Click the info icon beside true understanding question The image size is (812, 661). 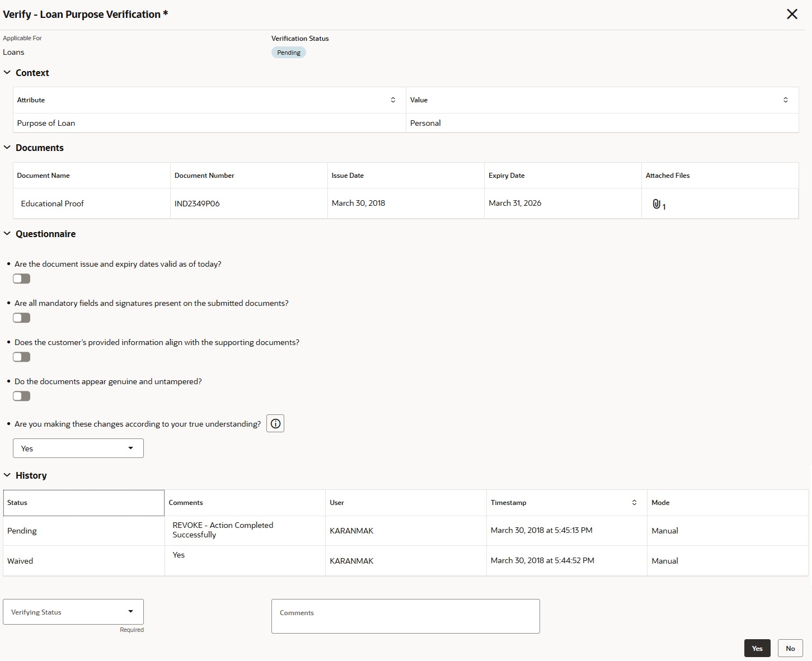click(275, 424)
